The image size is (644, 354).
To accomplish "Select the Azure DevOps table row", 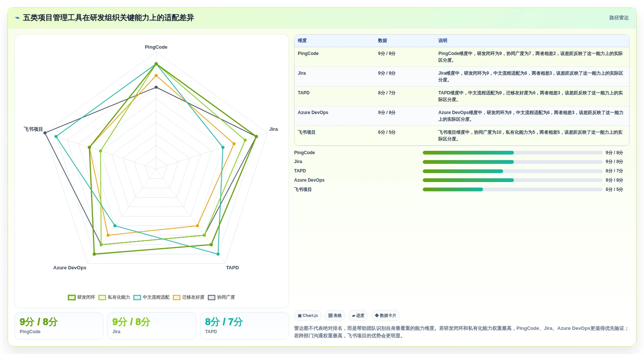I will (462, 116).
